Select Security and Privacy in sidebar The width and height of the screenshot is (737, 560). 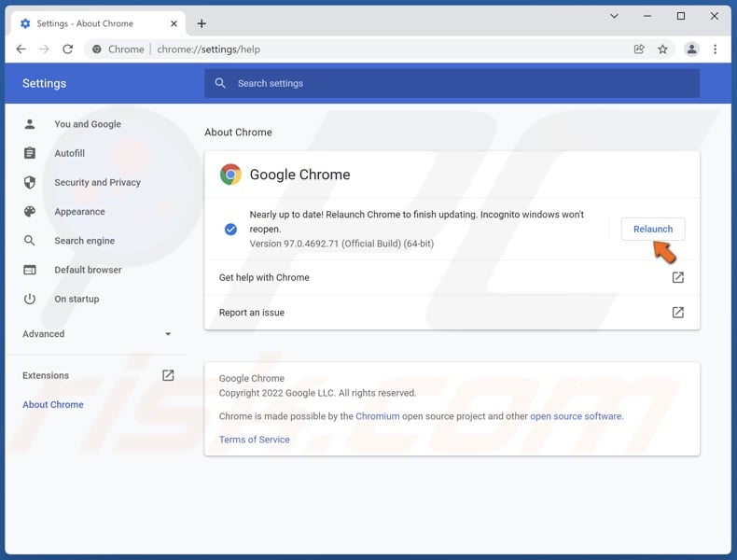click(x=97, y=183)
